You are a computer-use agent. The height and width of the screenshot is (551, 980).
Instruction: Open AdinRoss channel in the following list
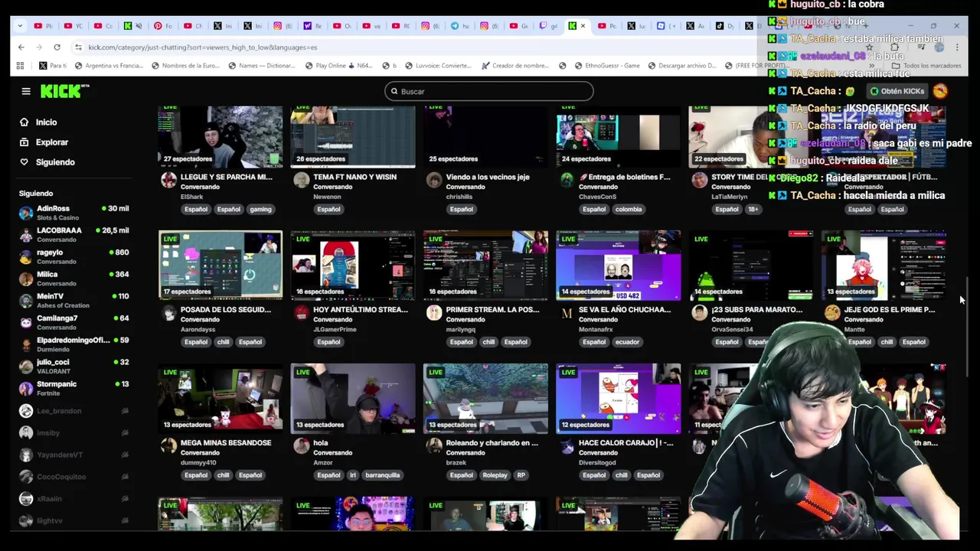click(x=73, y=213)
